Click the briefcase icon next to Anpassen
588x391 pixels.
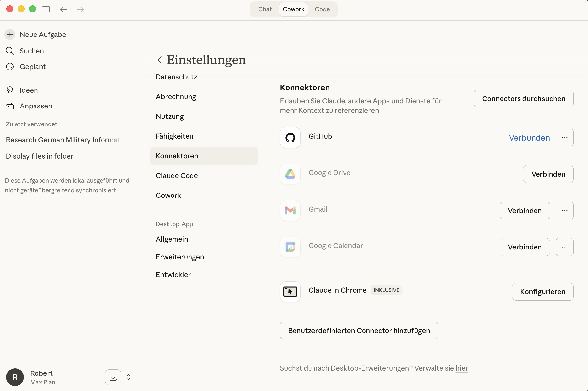(10, 106)
